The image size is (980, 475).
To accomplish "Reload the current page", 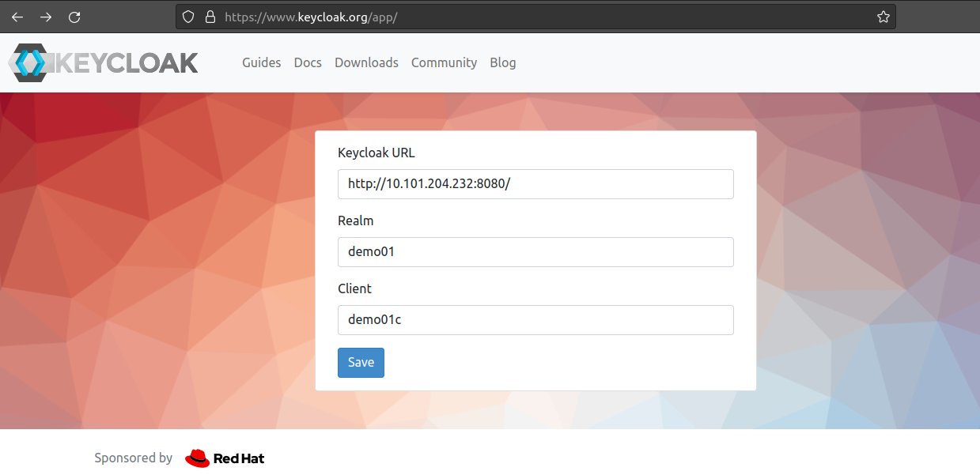I will pos(74,17).
